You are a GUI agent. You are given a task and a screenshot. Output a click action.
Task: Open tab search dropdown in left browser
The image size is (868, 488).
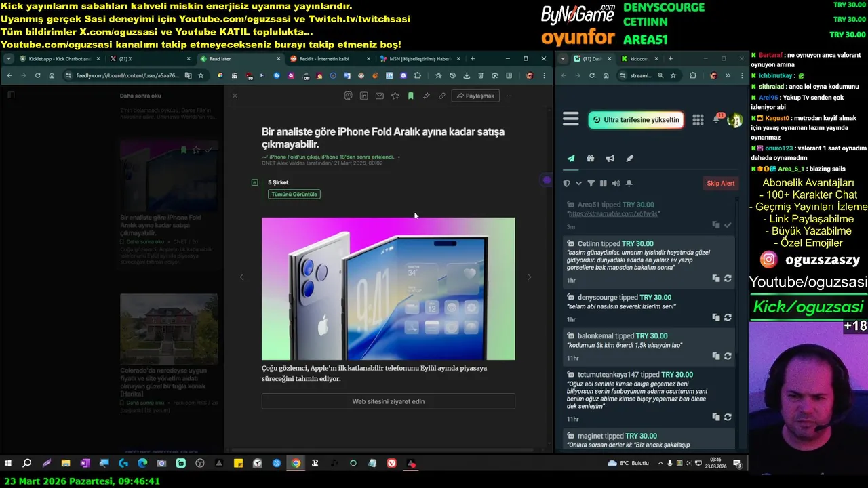pyautogui.click(x=8, y=59)
